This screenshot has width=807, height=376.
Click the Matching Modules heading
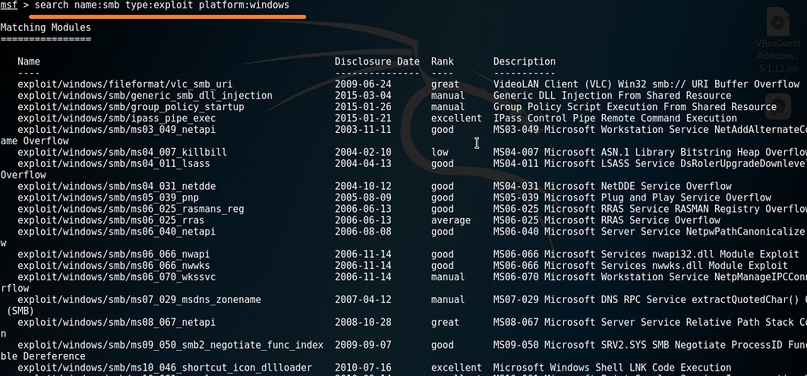point(45,28)
